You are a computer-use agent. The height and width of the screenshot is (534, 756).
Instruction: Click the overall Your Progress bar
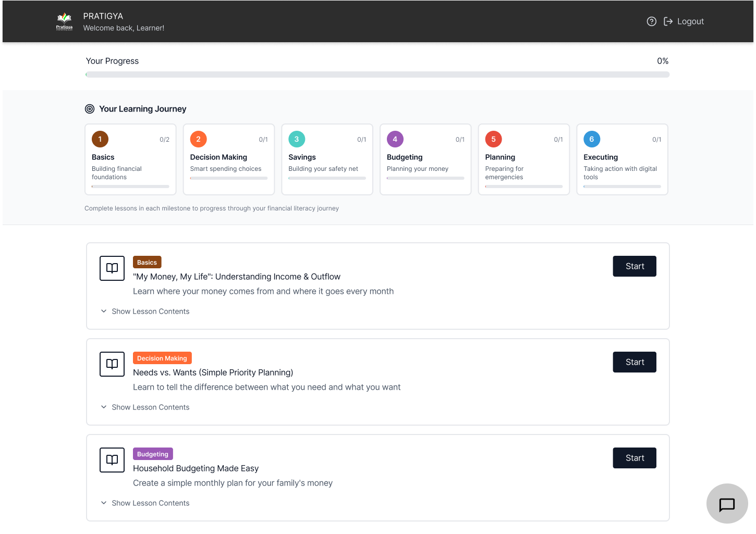377,74
